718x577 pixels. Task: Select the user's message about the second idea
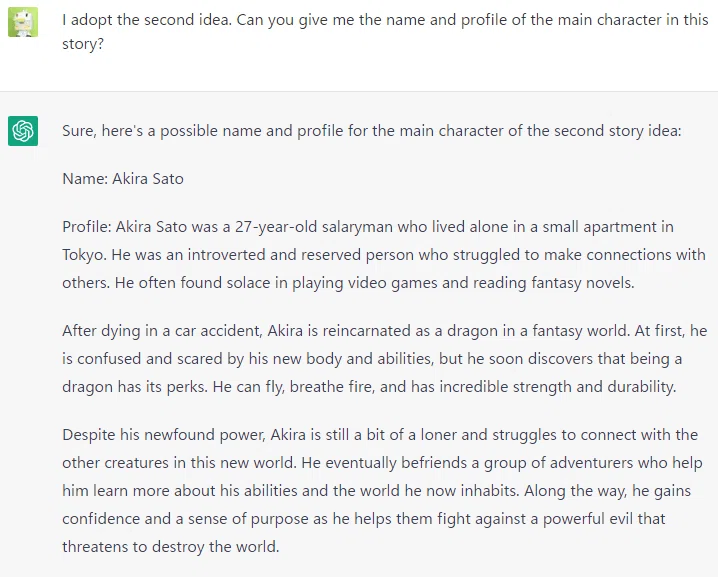(x=386, y=32)
